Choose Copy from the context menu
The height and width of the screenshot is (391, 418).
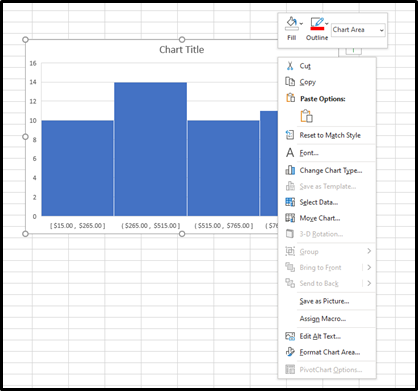tap(308, 82)
